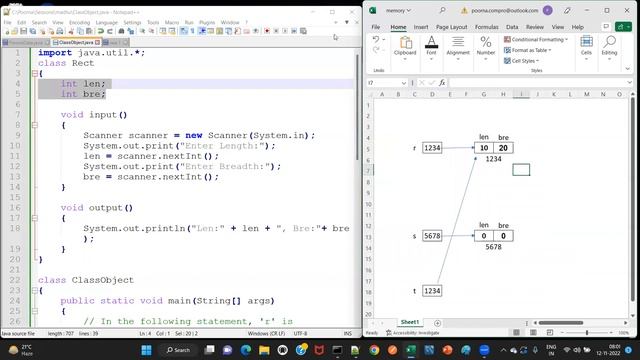Switch to Normal view in Excel status bar
The width and height of the screenshot is (640, 360).
pyautogui.click(x=516, y=333)
